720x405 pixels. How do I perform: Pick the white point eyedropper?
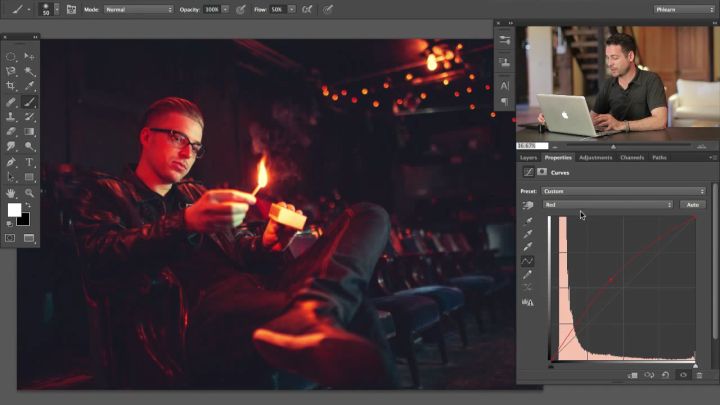(x=528, y=247)
